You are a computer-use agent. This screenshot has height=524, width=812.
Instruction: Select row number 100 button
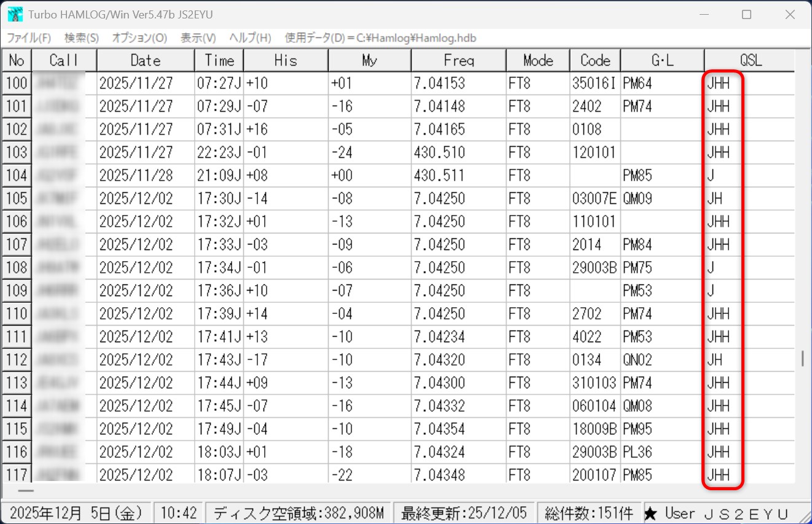(x=17, y=84)
